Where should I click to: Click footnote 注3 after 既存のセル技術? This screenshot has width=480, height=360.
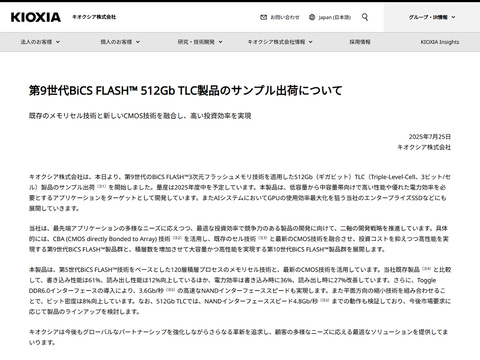coord(263,238)
